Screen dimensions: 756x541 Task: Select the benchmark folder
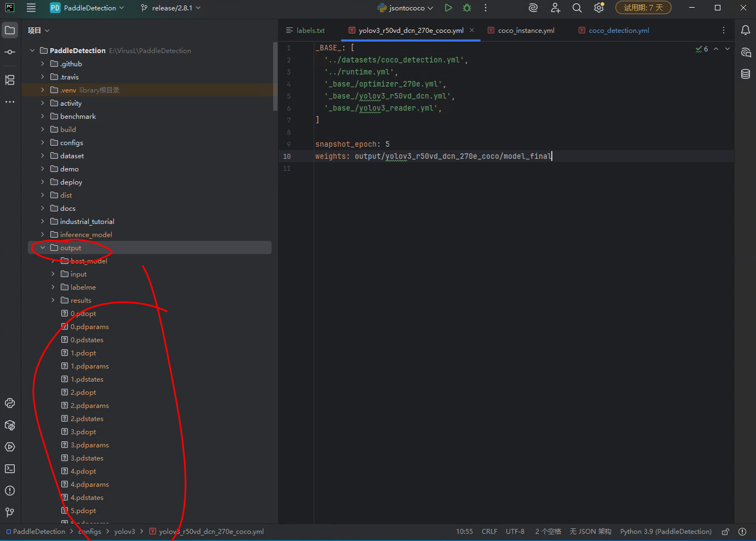click(78, 116)
